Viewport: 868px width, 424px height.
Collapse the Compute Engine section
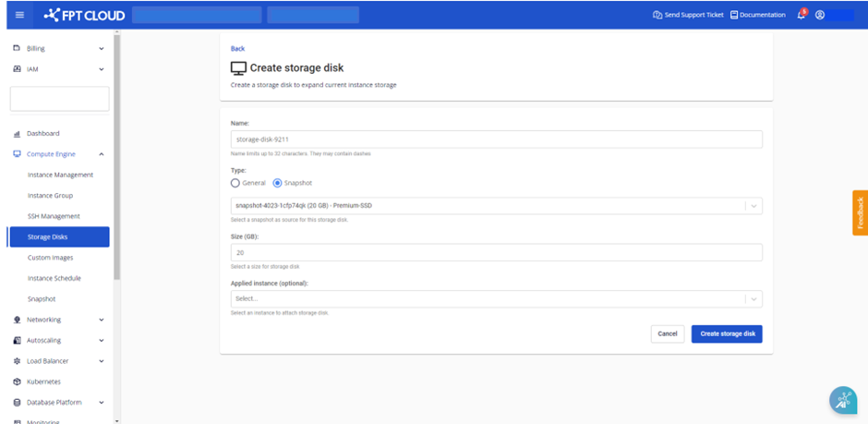[102, 154]
